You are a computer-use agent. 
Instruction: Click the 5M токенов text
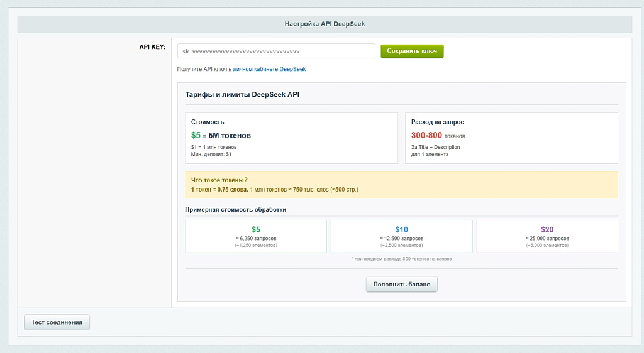pos(230,135)
